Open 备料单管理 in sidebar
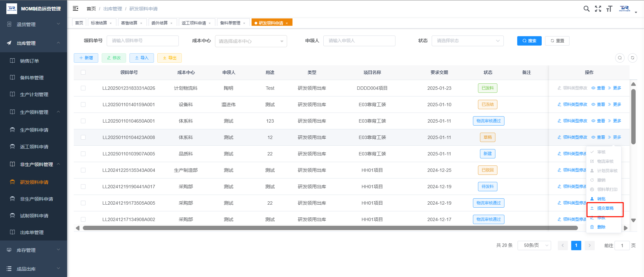This screenshot has height=277, width=644. pos(34,78)
